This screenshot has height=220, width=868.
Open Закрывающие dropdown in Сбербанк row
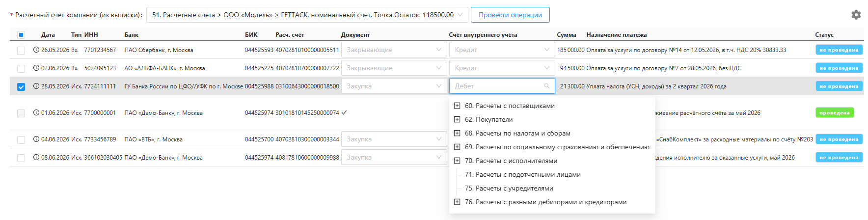394,50
